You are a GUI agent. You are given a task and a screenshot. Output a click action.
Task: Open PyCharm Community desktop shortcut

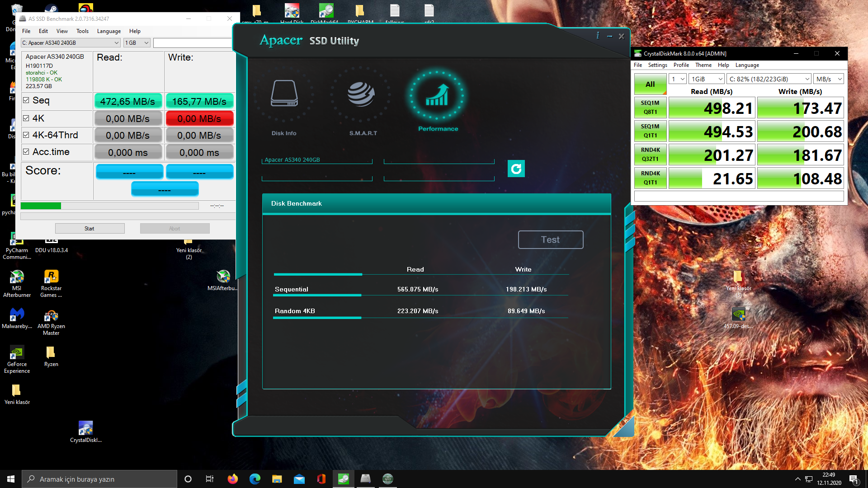tap(17, 247)
